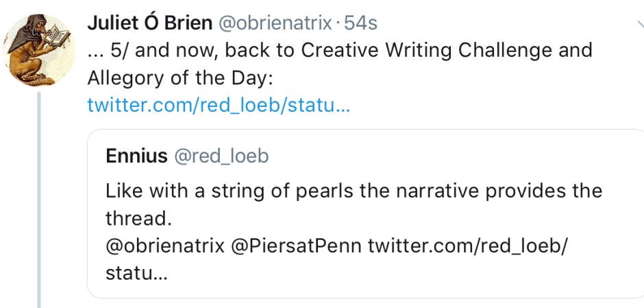This screenshot has width=644, height=308.
Task: Open the @red_loeb handle in quoted tweet
Action: (222, 156)
